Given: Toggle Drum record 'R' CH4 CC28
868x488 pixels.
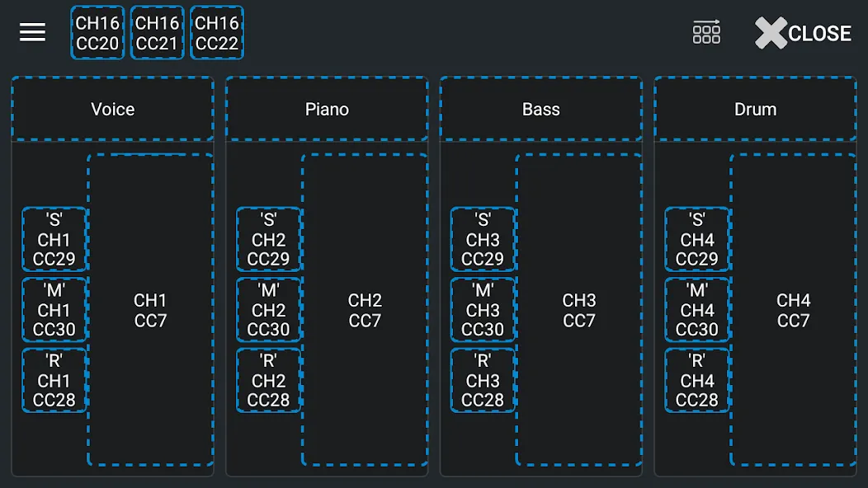Looking at the screenshot, I should 697,380.
